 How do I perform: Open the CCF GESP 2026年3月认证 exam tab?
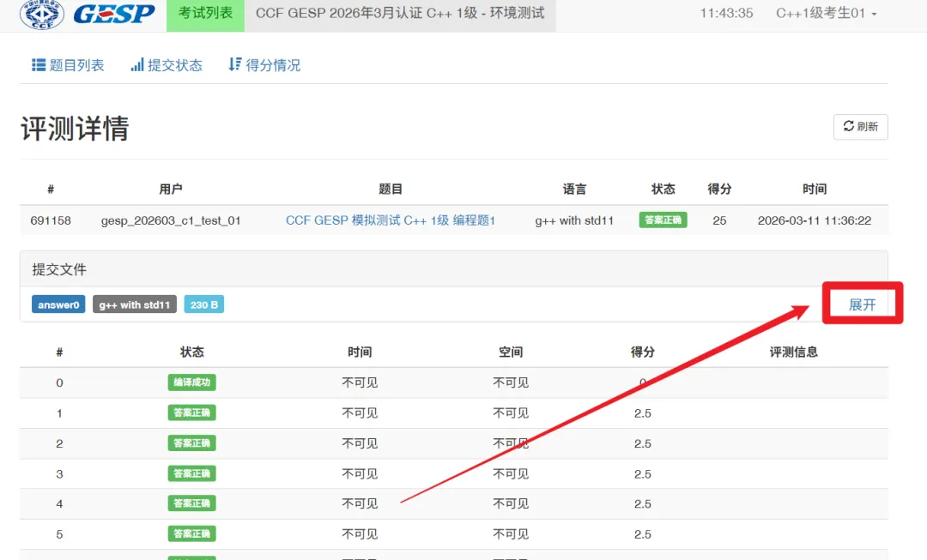coord(400,14)
